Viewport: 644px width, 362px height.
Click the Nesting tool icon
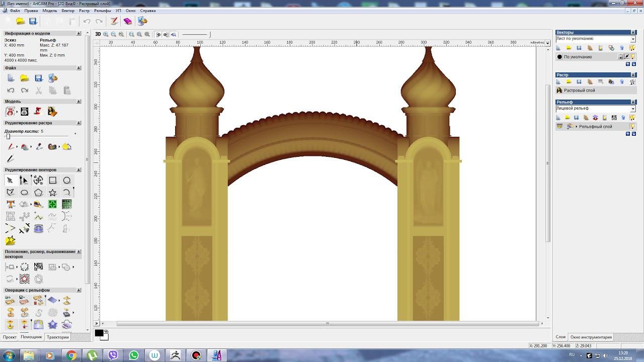pos(38,266)
